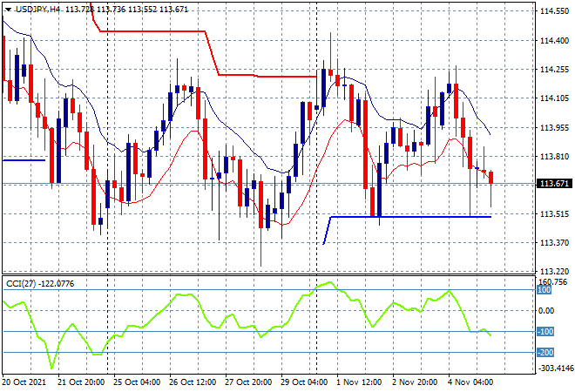Click the CCI 0.00 axis label
Image resolution: width=575 pixels, height=392 pixels.
(x=546, y=311)
